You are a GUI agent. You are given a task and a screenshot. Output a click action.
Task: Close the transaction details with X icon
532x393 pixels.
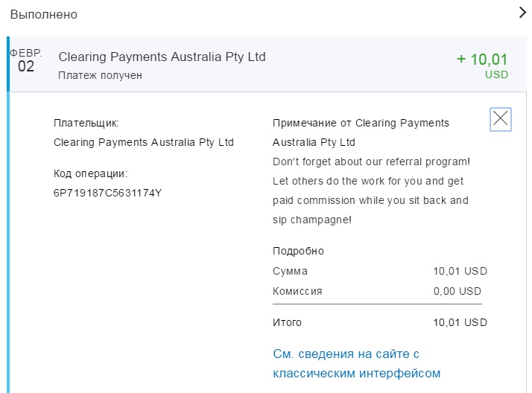[x=501, y=118]
